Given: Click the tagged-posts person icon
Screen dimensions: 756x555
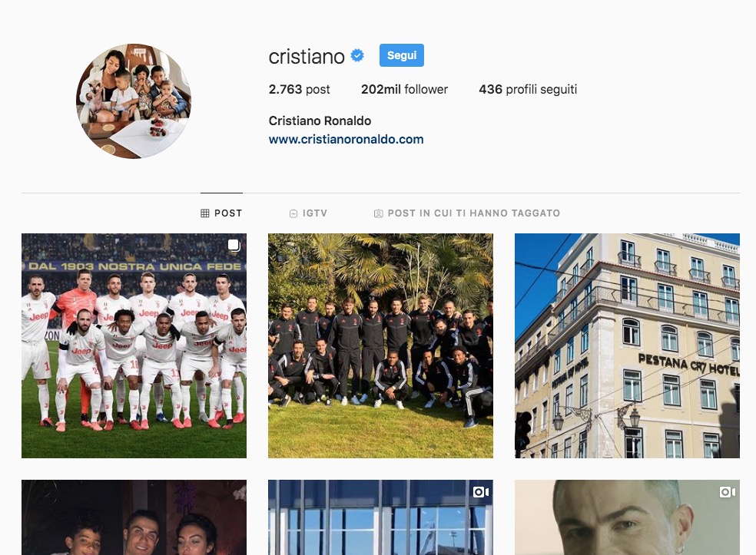Looking at the screenshot, I should (379, 213).
